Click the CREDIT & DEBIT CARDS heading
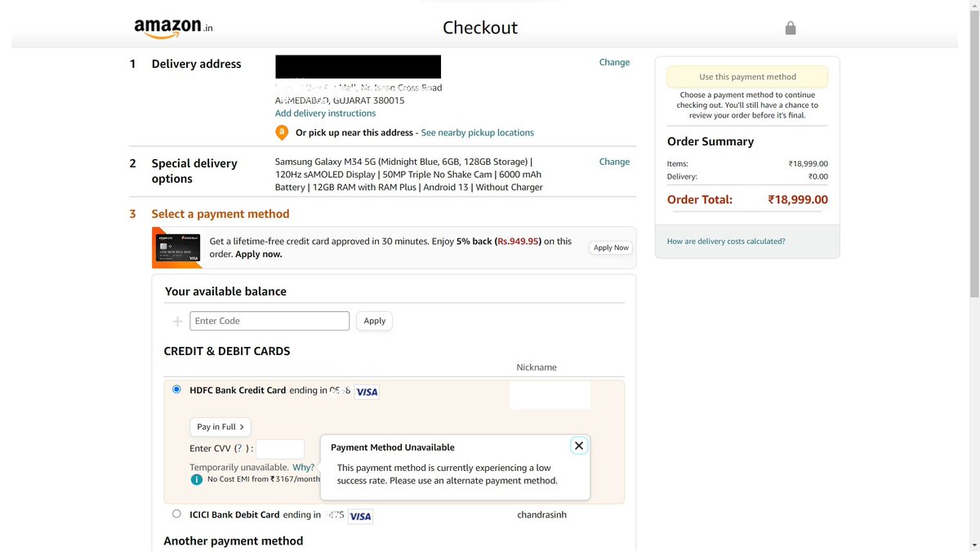 pos(227,351)
